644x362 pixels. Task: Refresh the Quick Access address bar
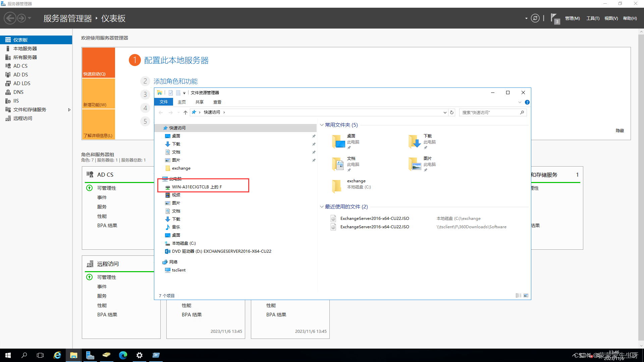click(452, 113)
